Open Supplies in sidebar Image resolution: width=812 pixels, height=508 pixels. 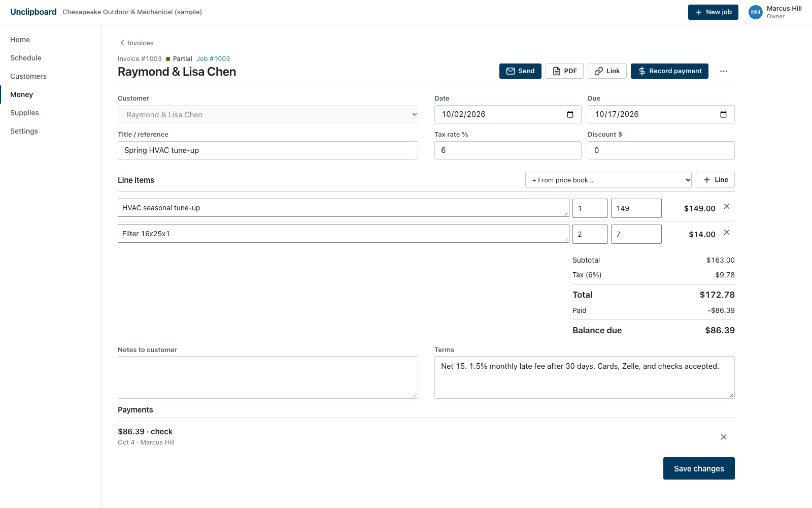point(24,113)
